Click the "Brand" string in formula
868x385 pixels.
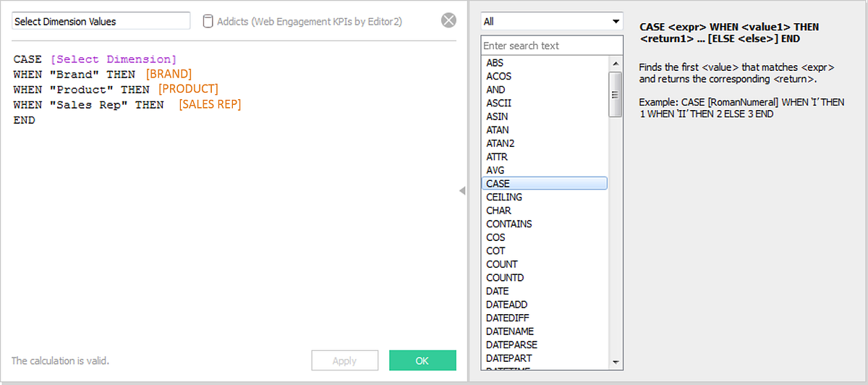(x=75, y=75)
